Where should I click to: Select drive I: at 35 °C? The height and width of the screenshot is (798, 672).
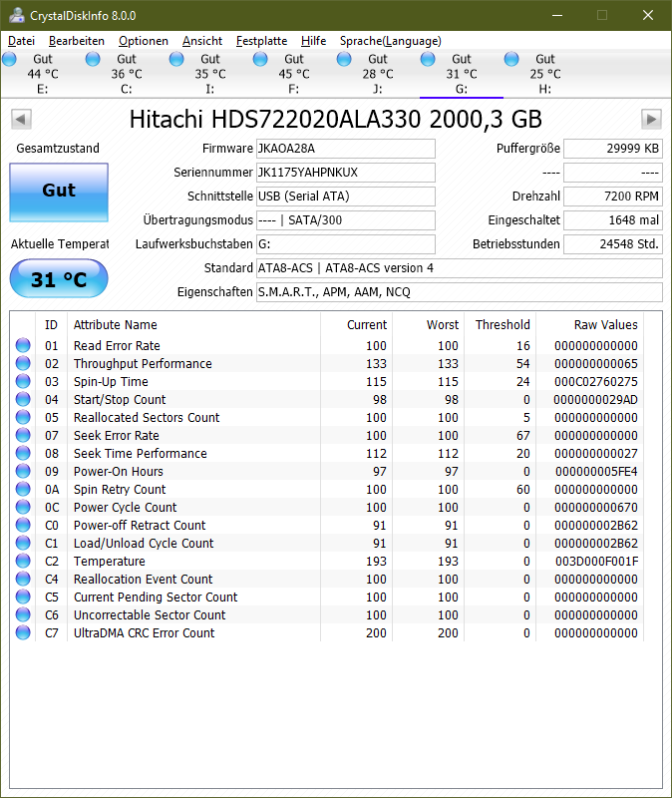click(210, 74)
